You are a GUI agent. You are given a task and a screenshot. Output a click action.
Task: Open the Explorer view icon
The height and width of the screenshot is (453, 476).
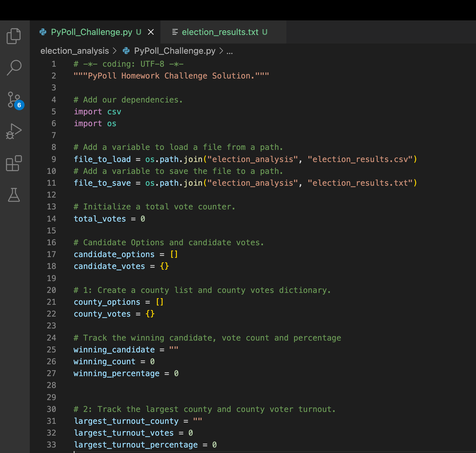click(x=14, y=36)
